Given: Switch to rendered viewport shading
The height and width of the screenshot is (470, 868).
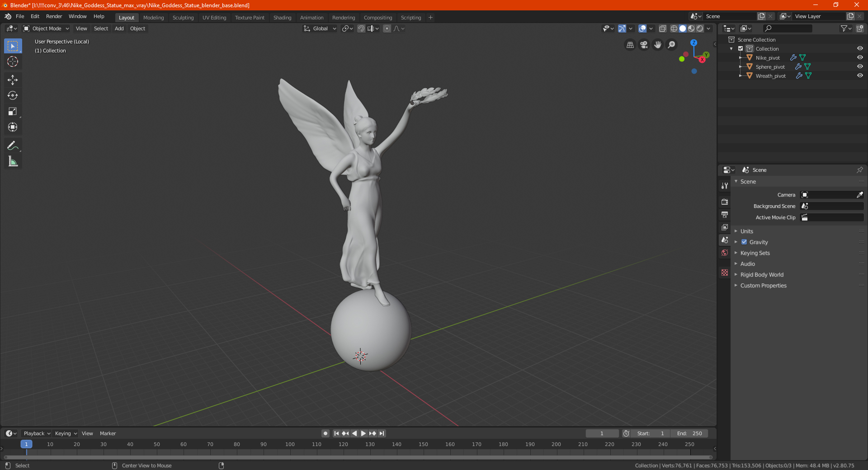Looking at the screenshot, I should tap(700, 28).
